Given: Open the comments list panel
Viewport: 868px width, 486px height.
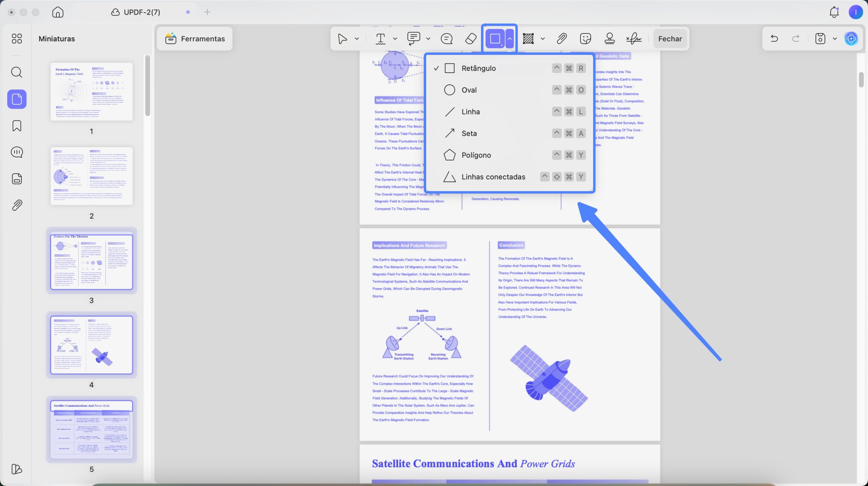Looking at the screenshot, I should click(17, 152).
